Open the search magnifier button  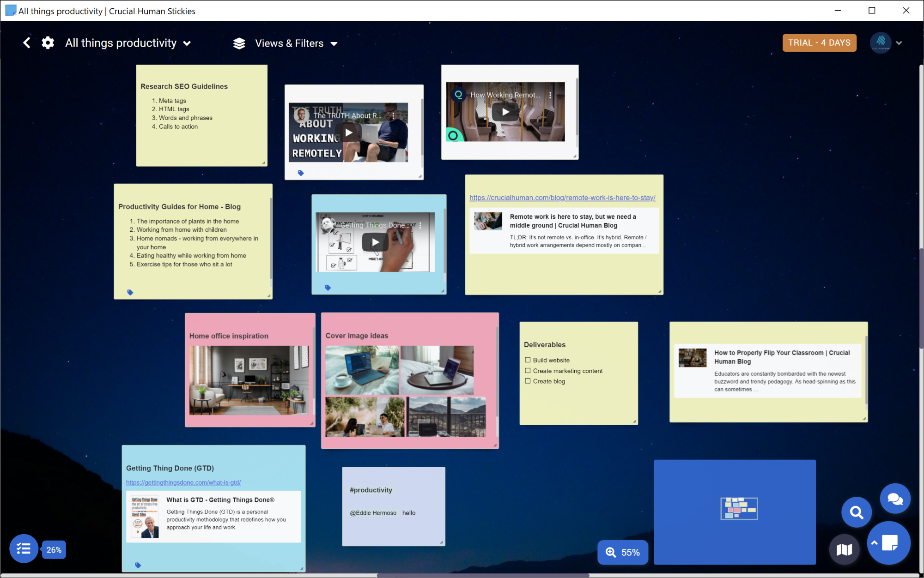(856, 512)
